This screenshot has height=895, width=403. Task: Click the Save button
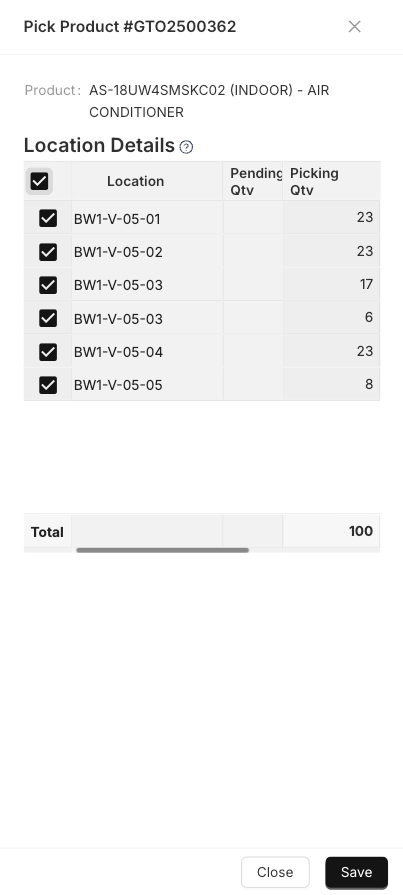tap(357, 872)
